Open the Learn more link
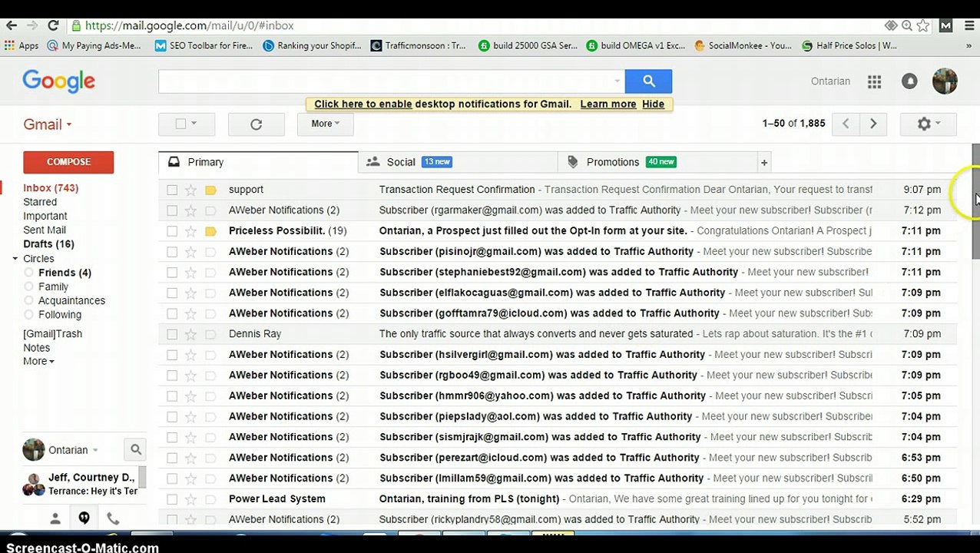Viewport: 980px width, 553px height. pos(608,104)
